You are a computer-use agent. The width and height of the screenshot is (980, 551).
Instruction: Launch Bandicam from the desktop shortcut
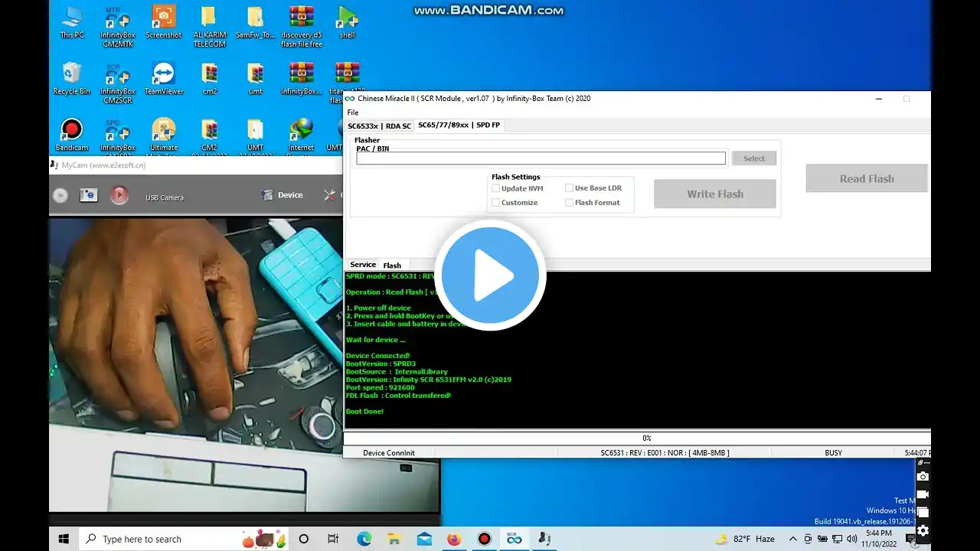pos(72,135)
